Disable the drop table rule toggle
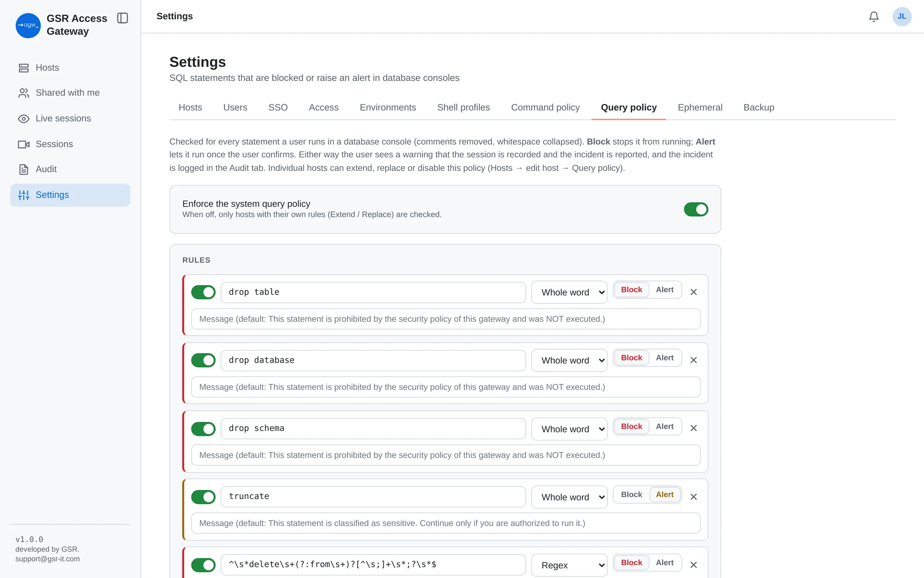The image size is (924, 578). point(203,292)
